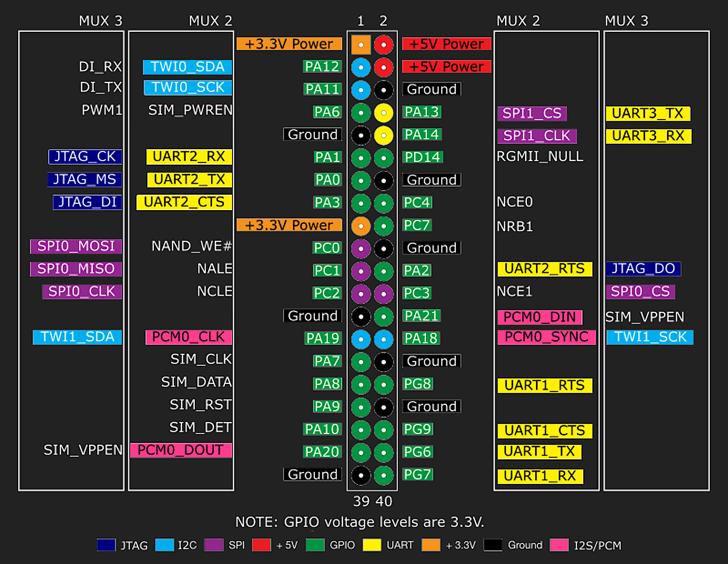
Task: Click the NAND_WE# label
Action: click(x=192, y=247)
